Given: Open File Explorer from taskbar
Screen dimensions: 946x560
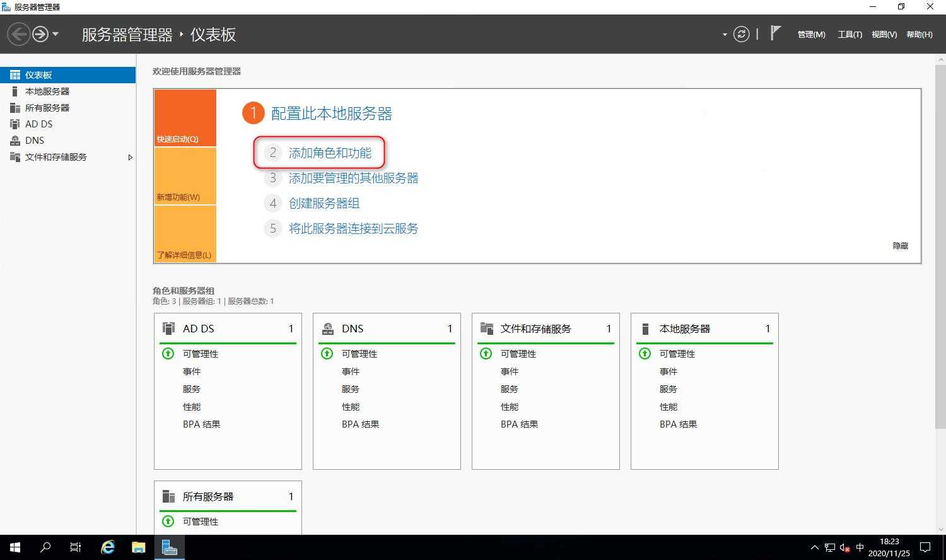Looking at the screenshot, I should 138,547.
